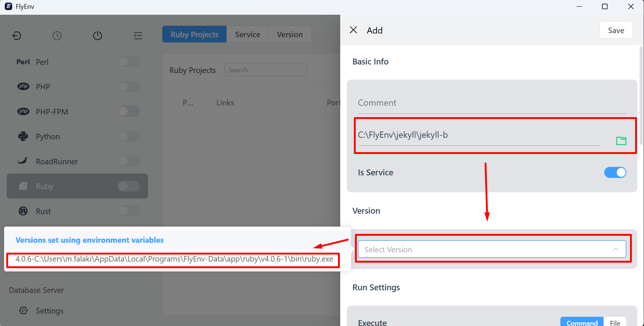Select the PHP logo icon
This screenshot has width=644, height=326.
[23, 87]
